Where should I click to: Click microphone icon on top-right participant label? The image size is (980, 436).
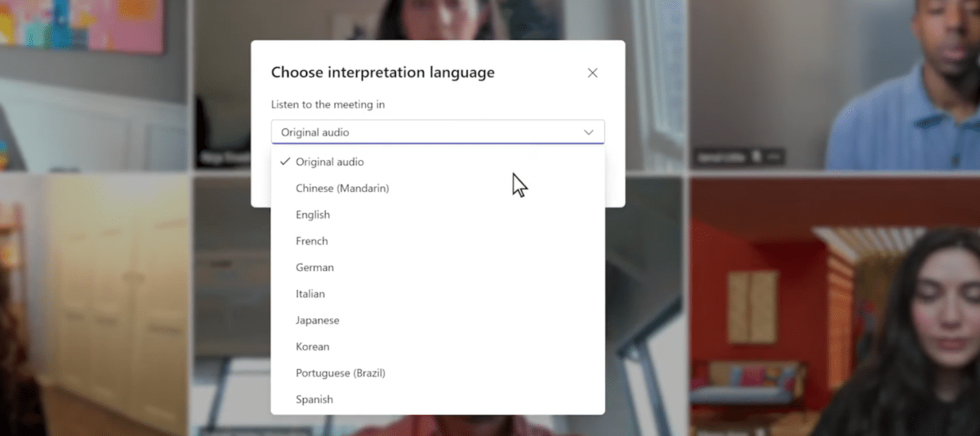(757, 155)
